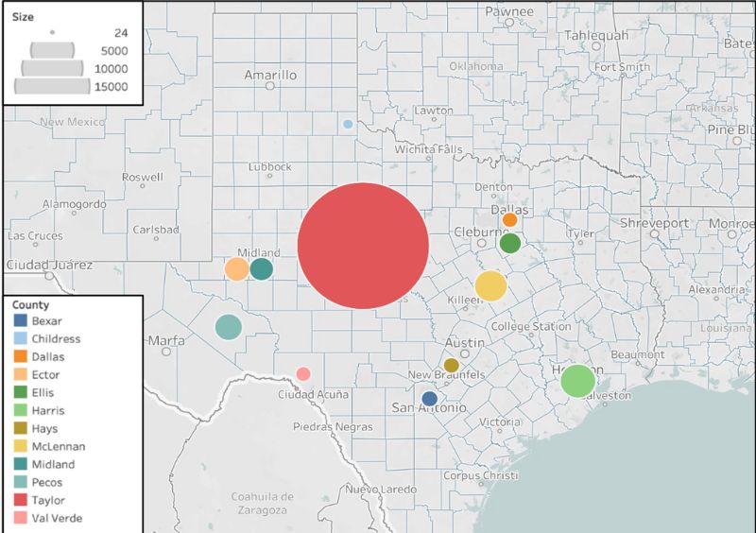Click the 5000 value in Size legend

pos(114,51)
